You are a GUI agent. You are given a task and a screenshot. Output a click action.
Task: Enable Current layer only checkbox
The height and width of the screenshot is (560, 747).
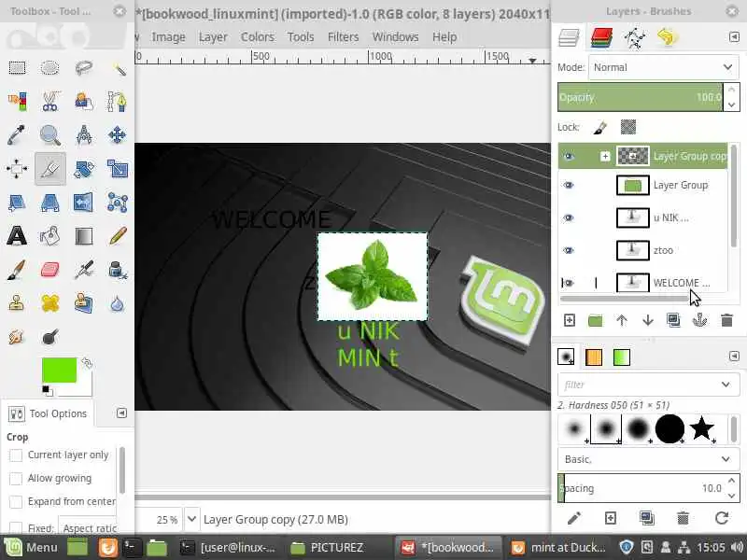pos(16,455)
